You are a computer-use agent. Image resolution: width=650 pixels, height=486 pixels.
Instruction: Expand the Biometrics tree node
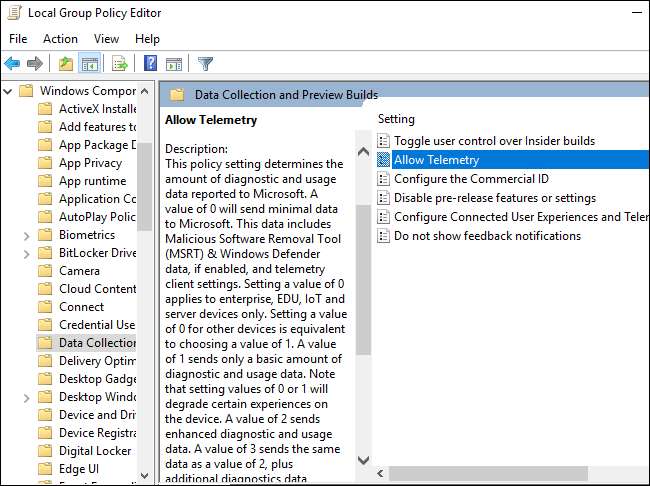27,236
